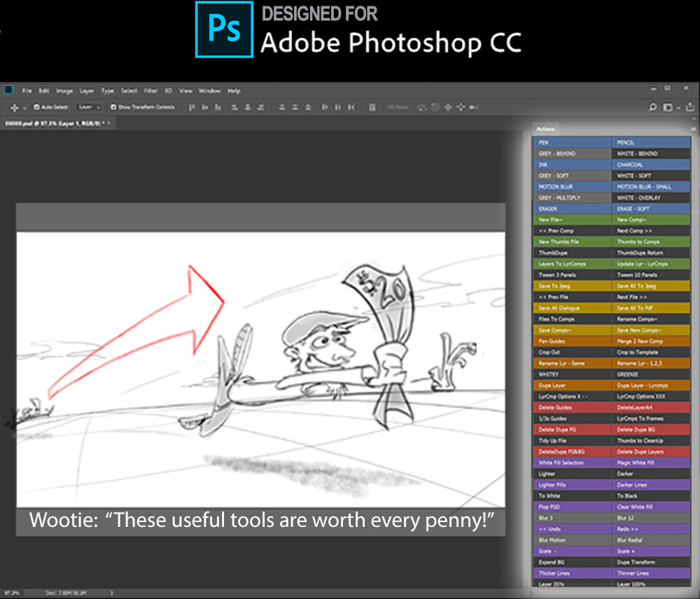Click the << Undo action button
The image size is (700, 599).
tap(573, 529)
